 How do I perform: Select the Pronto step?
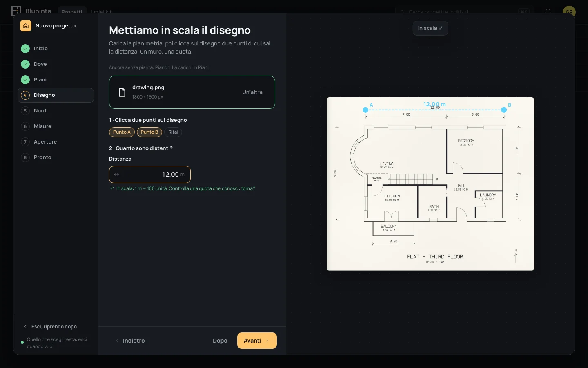[56, 157]
